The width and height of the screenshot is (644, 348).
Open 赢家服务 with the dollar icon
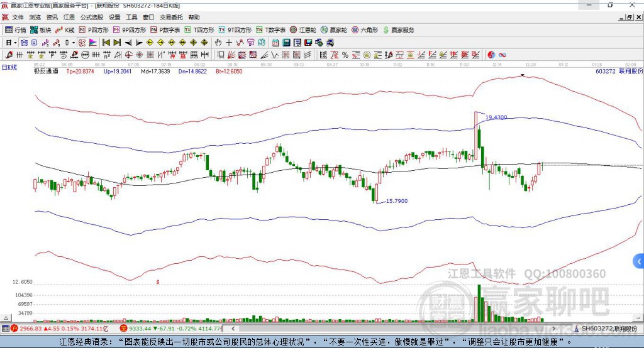pyautogui.click(x=399, y=30)
